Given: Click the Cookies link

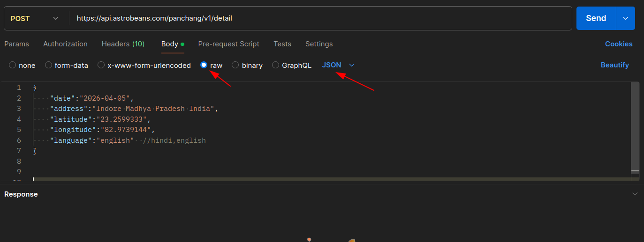Looking at the screenshot, I should (618, 44).
